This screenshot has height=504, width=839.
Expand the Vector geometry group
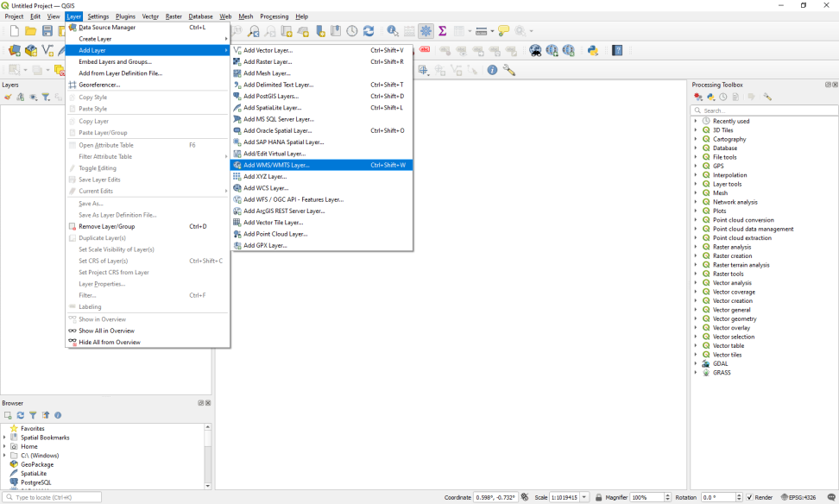[x=696, y=318]
